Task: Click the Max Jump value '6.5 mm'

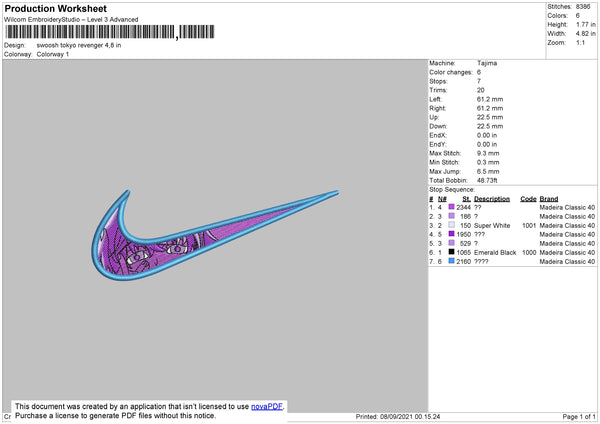Action: (x=488, y=171)
